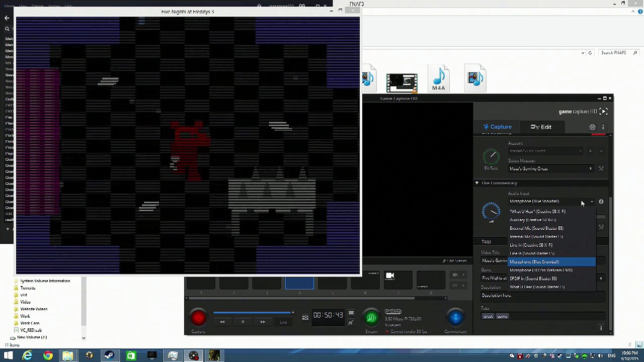This screenshot has width=644, height=362.
Task: Collapse the Live Commentary section
Action: (x=477, y=183)
